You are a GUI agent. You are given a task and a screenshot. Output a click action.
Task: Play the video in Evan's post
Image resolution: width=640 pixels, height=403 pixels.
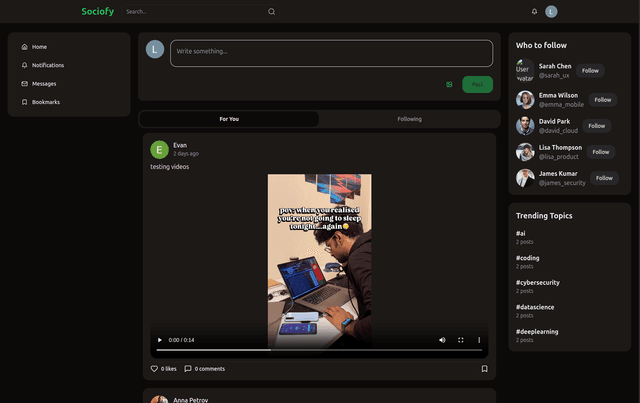(x=159, y=340)
